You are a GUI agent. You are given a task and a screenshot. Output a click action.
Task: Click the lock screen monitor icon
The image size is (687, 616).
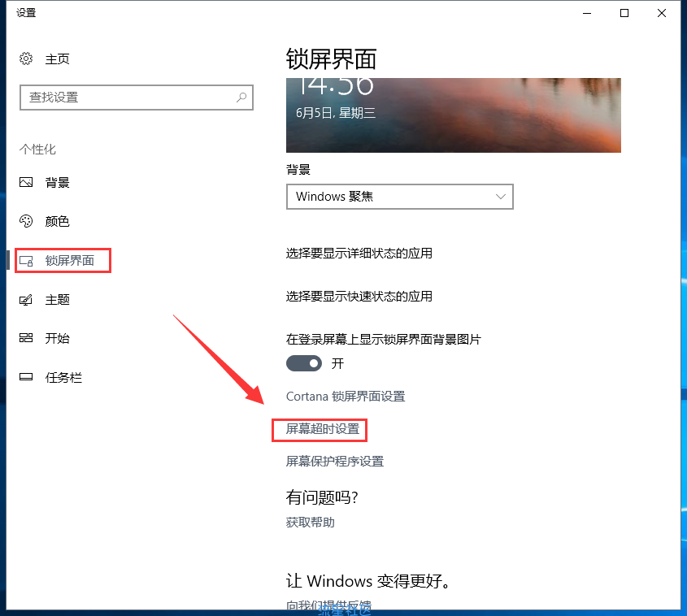26,261
